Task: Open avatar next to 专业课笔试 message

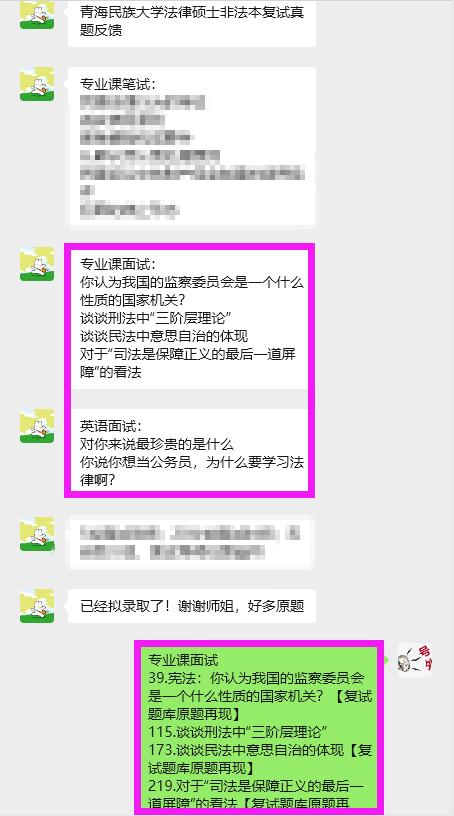Action: tap(37, 84)
